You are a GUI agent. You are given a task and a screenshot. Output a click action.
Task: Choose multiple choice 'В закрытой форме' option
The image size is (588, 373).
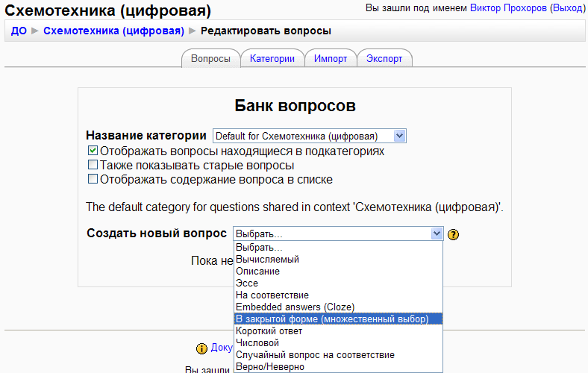click(x=331, y=319)
